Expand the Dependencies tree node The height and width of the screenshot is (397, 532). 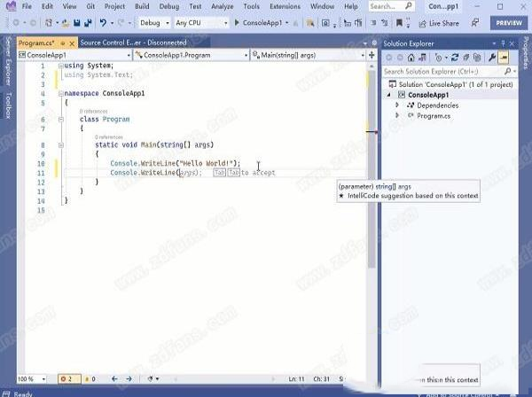[x=398, y=105]
